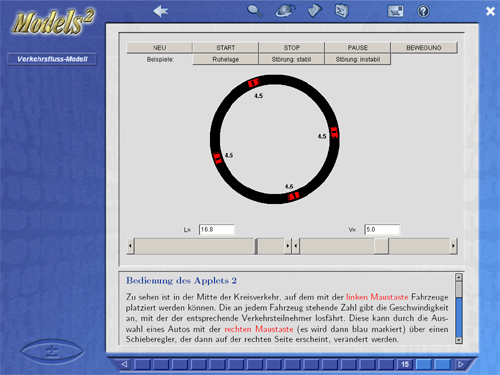The height and width of the screenshot is (375, 500).
Task: Start the simulation with START button
Action: pos(226,48)
